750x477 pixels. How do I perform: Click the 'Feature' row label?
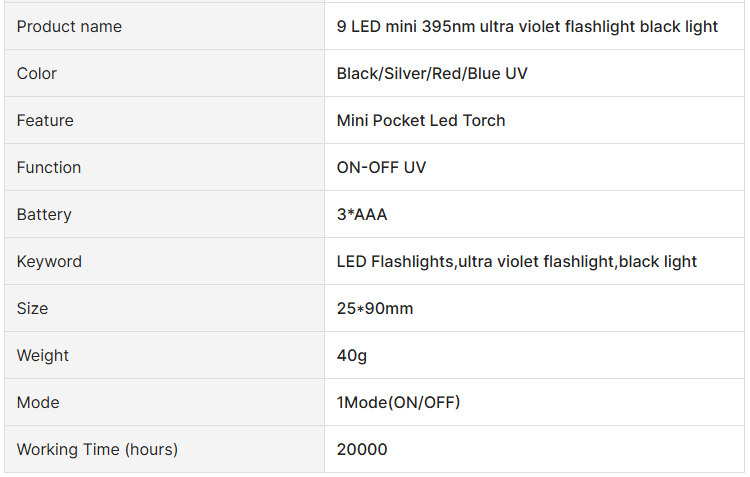(x=45, y=120)
